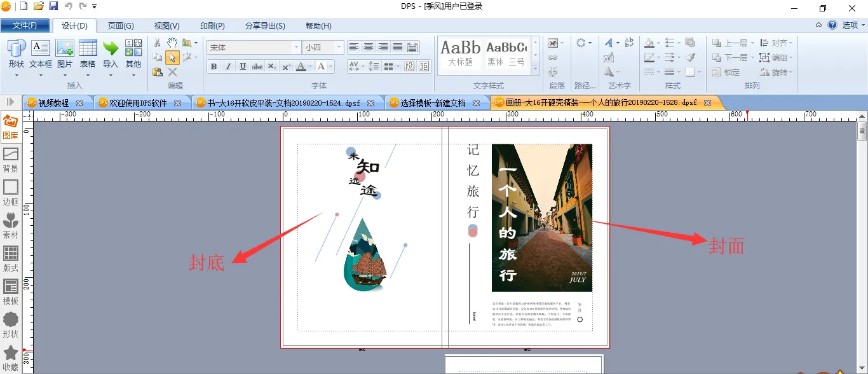Click the 模板 template sidebar icon

[10, 291]
